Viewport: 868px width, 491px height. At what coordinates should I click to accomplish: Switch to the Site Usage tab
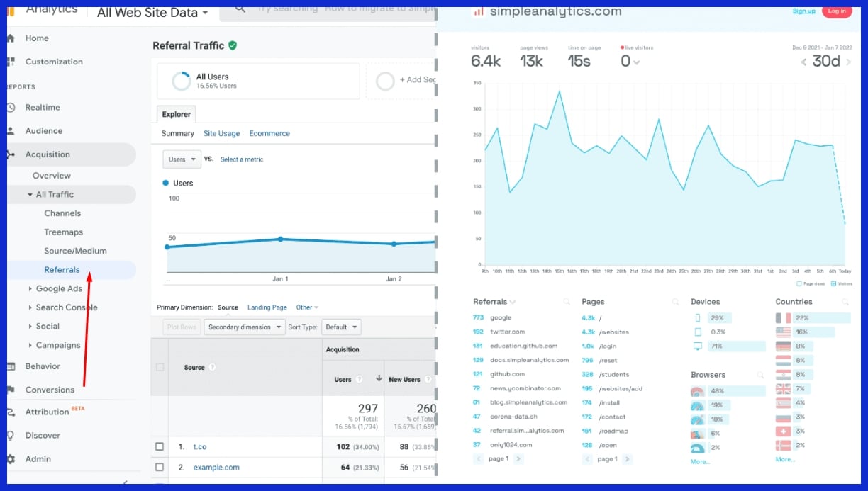(x=221, y=133)
